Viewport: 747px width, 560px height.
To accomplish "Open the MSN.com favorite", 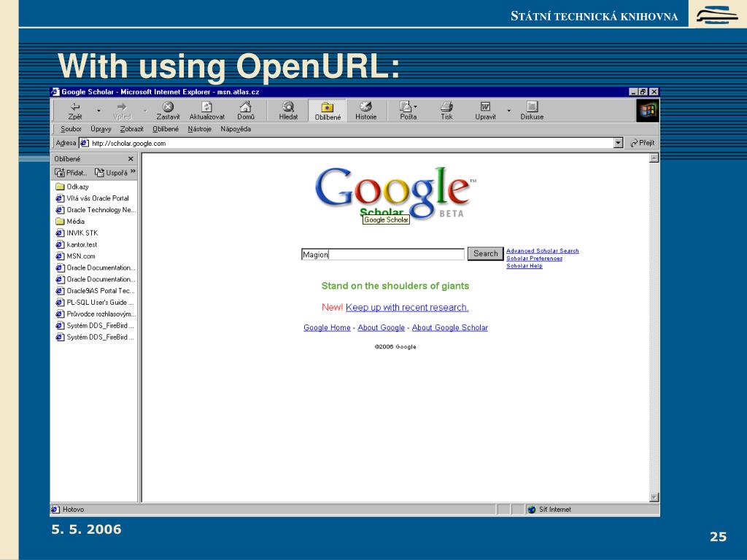I will [x=75, y=256].
